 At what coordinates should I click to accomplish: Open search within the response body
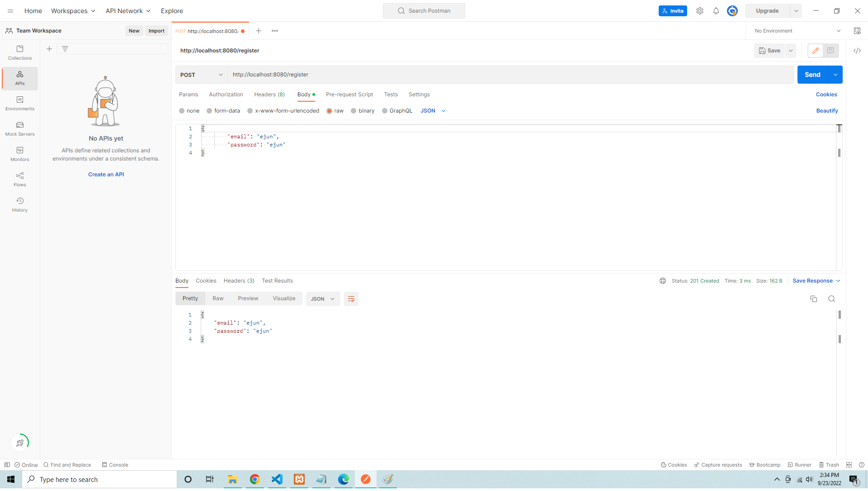[x=832, y=299]
